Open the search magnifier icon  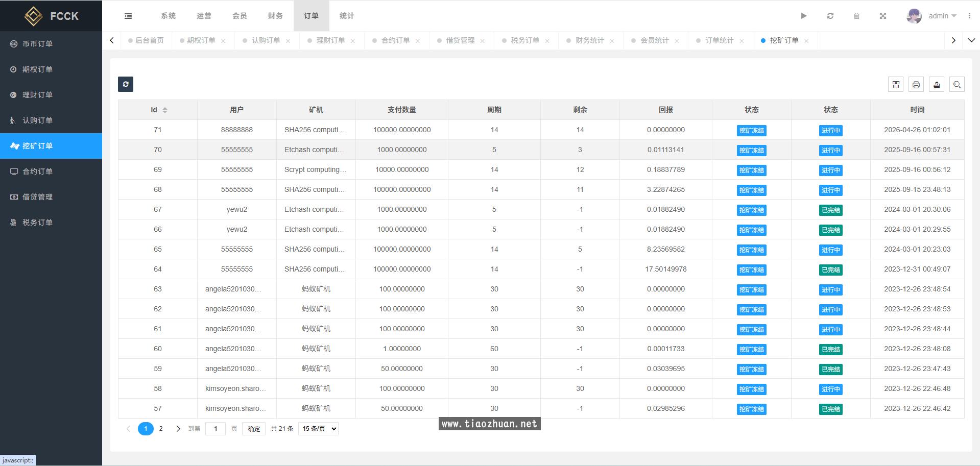957,85
